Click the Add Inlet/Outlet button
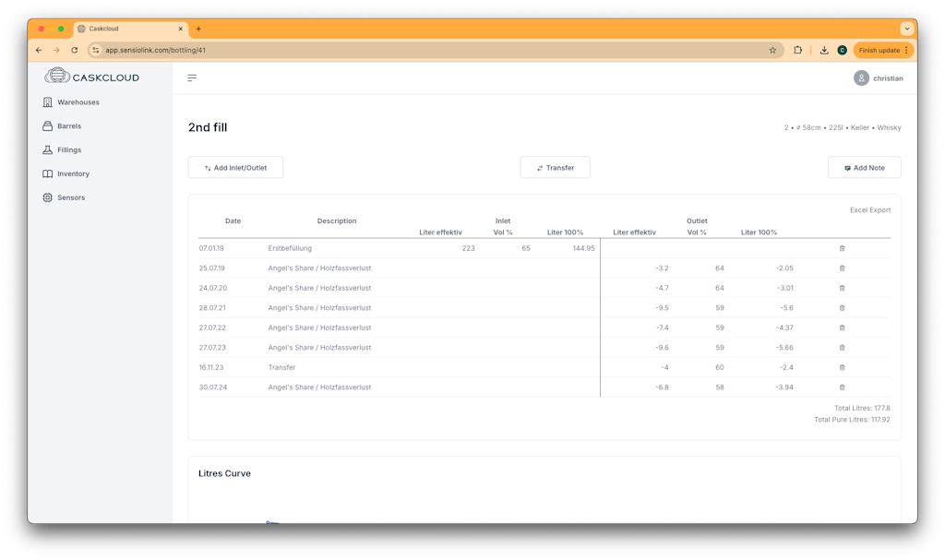Screen dimensions: 945x560 click(235, 168)
